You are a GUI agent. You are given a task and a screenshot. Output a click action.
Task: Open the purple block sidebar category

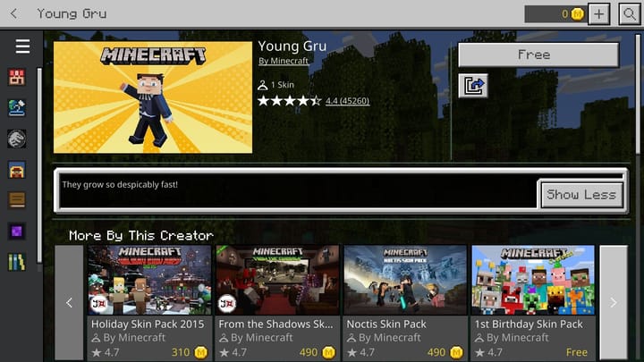[17, 232]
